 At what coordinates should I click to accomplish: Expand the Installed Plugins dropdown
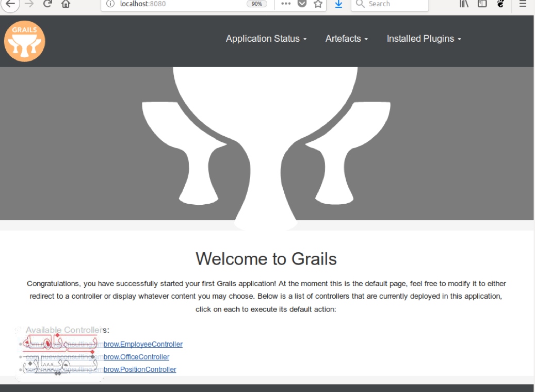[x=424, y=39]
